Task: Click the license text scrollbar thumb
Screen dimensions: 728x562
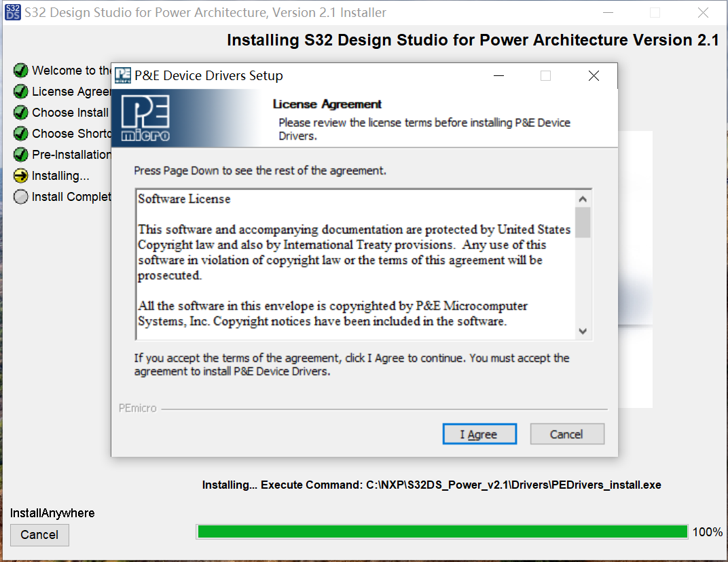Action: (583, 223)
